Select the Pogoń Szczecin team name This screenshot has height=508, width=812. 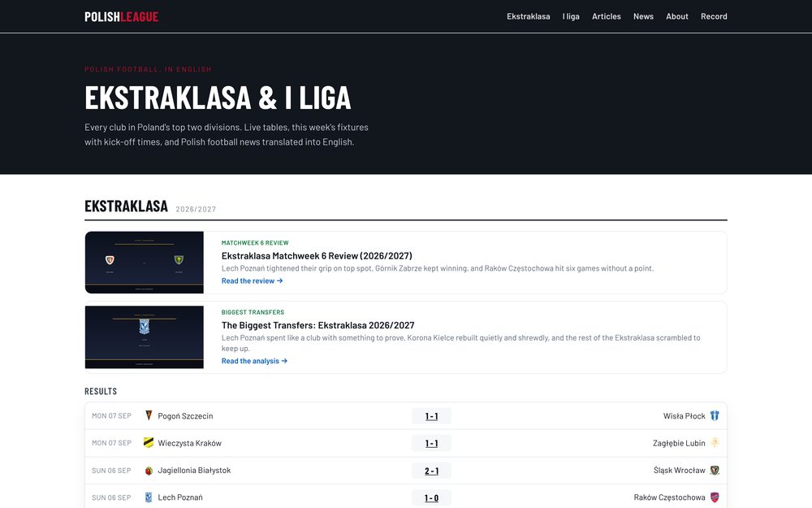coord(185,415)
